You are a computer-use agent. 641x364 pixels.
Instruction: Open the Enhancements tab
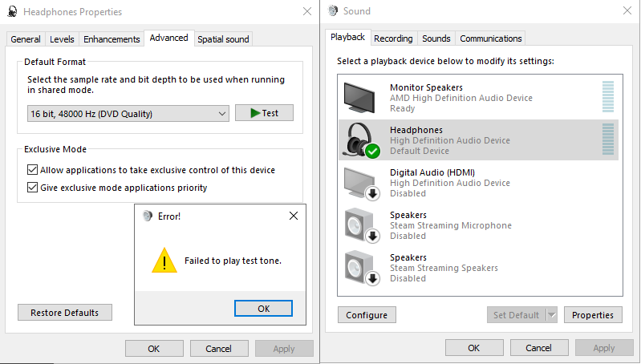click(112, 39)
